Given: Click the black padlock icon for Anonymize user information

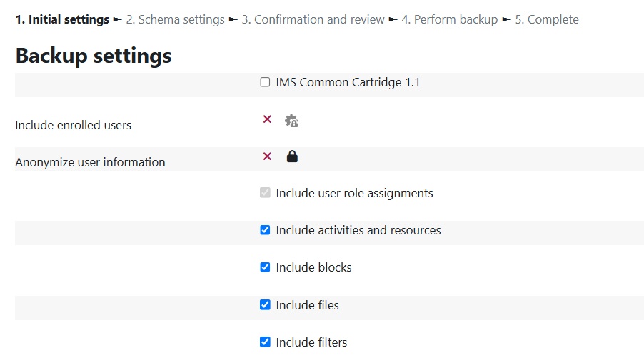Looking at the screenshot, I should [292, 156].
